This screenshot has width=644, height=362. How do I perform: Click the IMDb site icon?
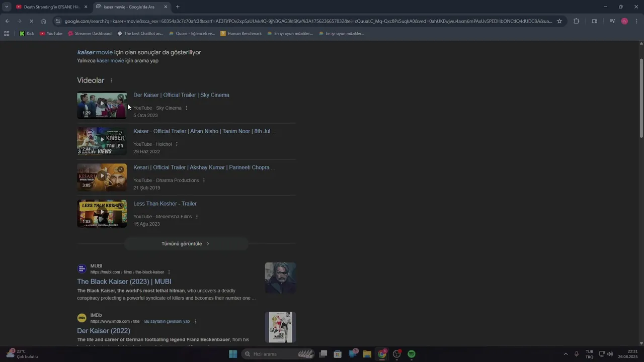[x=82, y=318]
